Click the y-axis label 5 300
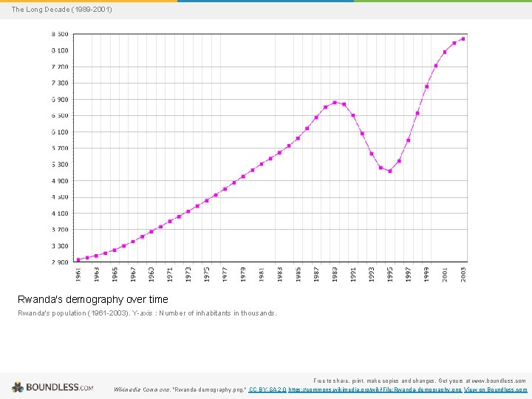 pos(60,164)
